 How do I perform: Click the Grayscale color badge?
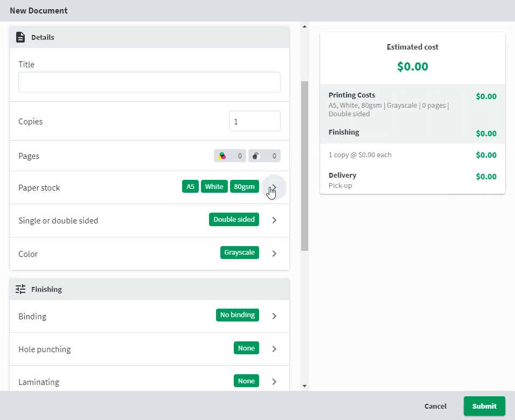pyautogui.click(x=239, y=253)
